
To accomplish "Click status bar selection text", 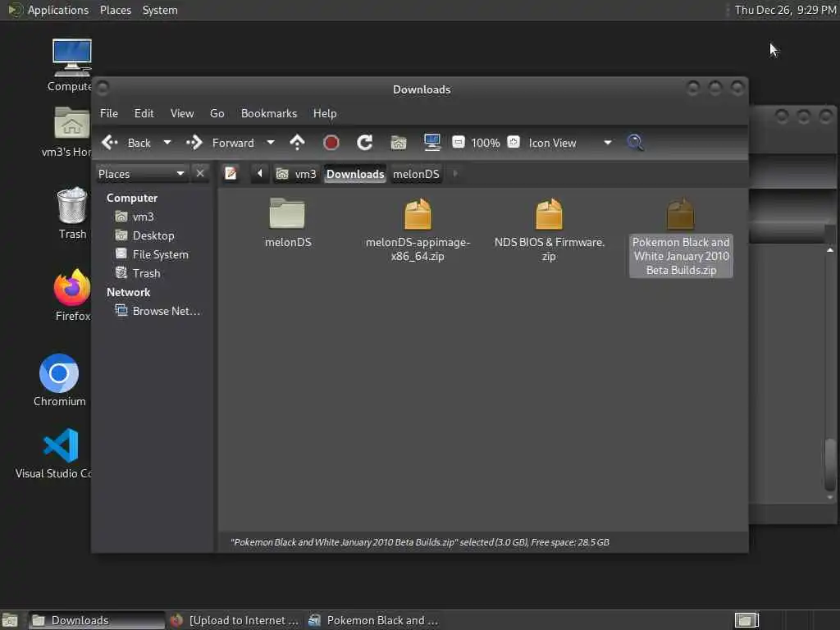I will tap(419, 542).
